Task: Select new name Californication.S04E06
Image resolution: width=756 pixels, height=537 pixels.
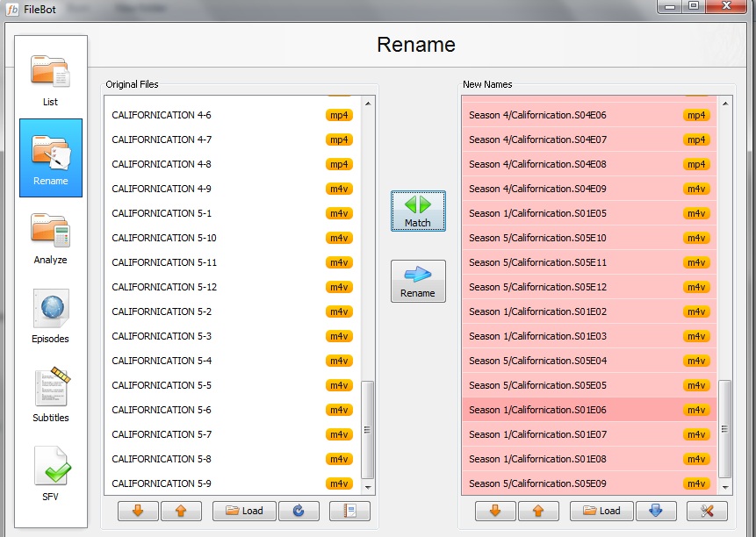Action: [x=590, y=115]
